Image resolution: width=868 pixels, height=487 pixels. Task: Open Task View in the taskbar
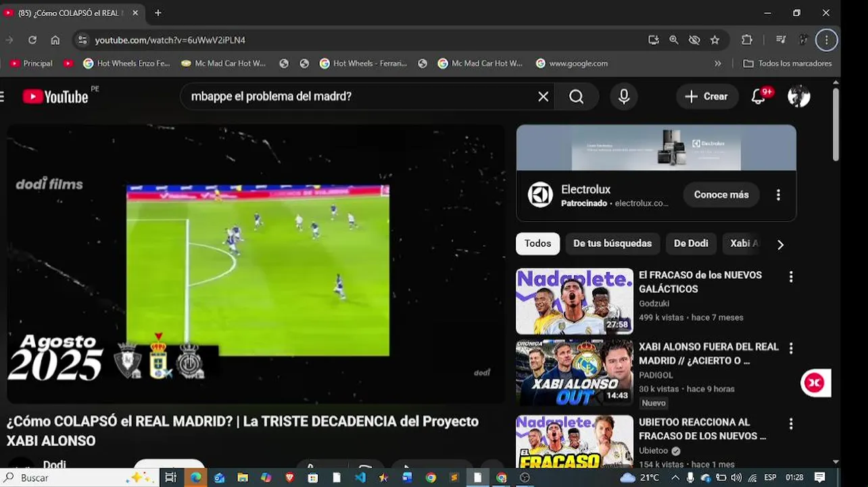point(170,478)
